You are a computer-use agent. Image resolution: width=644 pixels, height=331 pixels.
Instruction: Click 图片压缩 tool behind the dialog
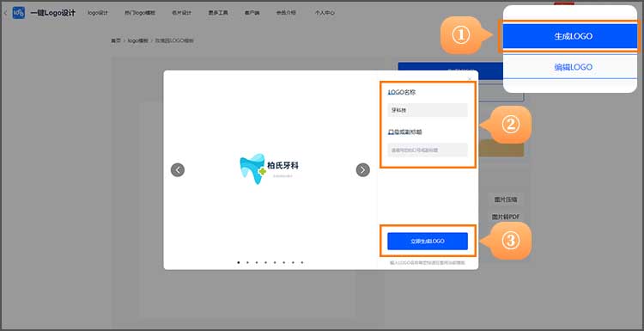click(506, 199)
